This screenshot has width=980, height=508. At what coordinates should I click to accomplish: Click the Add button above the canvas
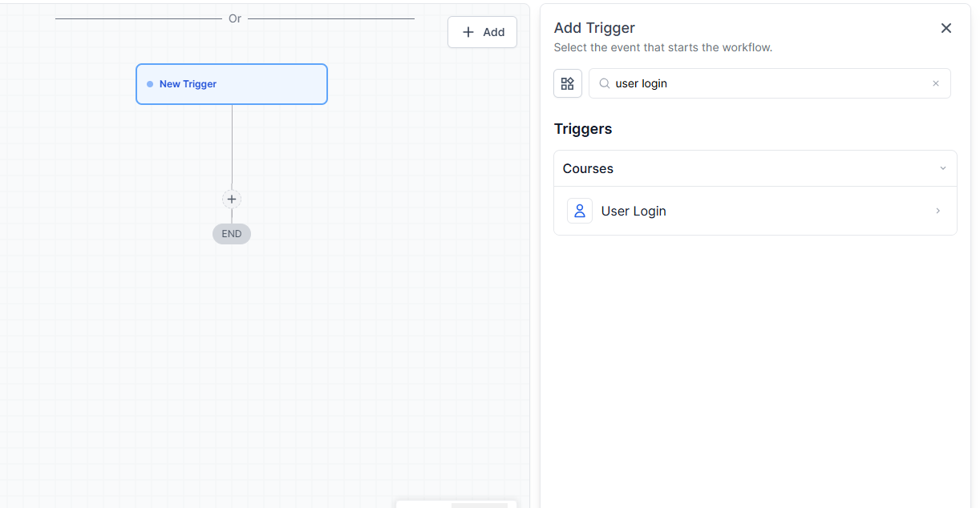(x=482, y=32)
